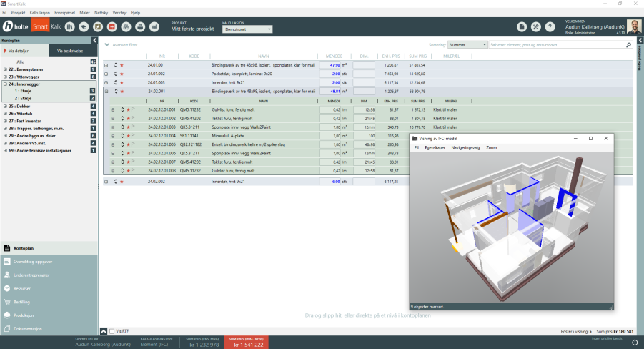Switch to Vis beskrivelse tab
The width and height of the screenshot is (644, 349).
point(71,51)
